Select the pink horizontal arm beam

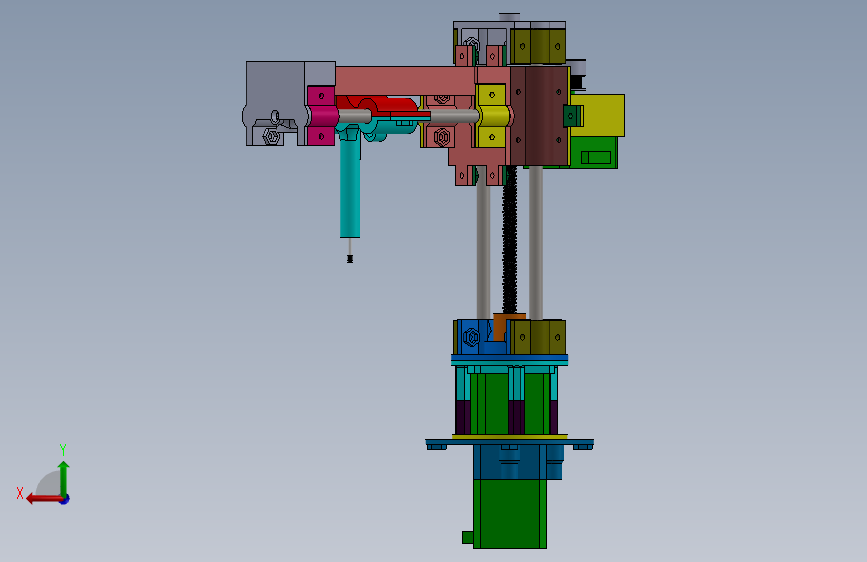405,81
